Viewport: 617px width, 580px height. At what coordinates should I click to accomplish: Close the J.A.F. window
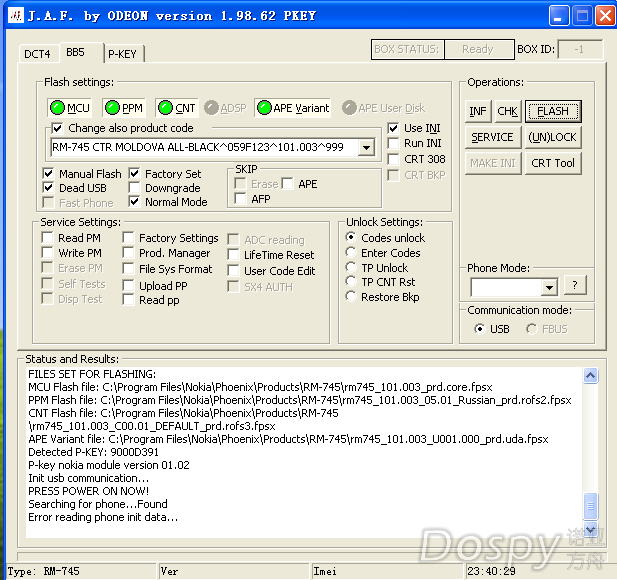[x=606, y=17]
